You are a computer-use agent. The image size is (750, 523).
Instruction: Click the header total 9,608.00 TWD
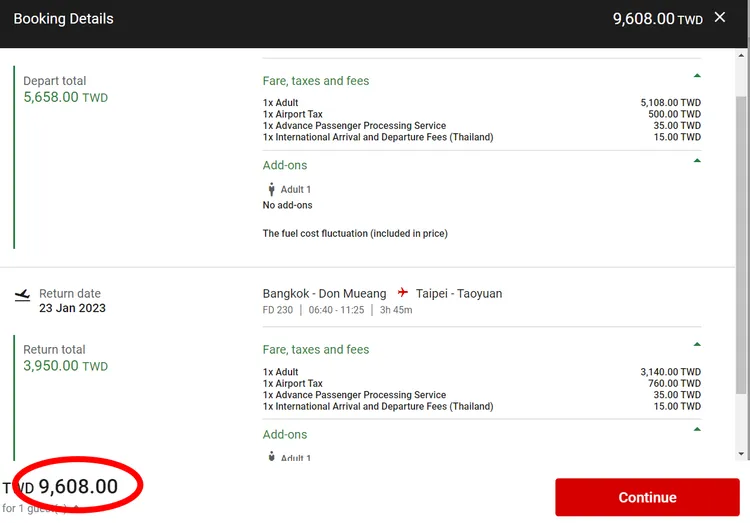click(x=657, y=19)
